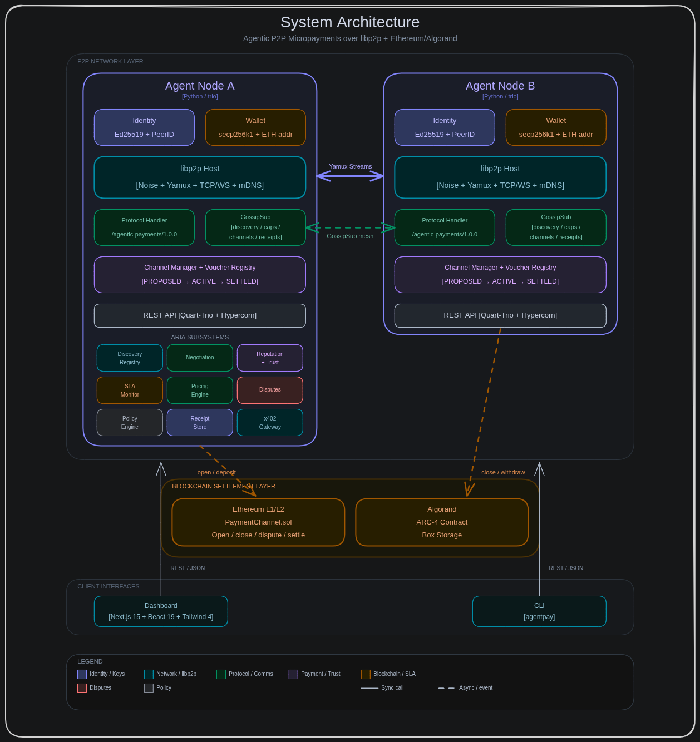Collapse the Blockchain Settlement Layer panel

point(224,486)
